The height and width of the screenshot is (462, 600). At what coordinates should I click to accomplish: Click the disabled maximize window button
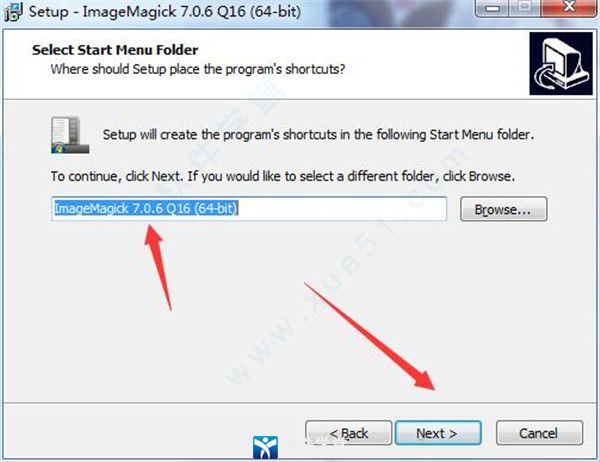[525, 8]
